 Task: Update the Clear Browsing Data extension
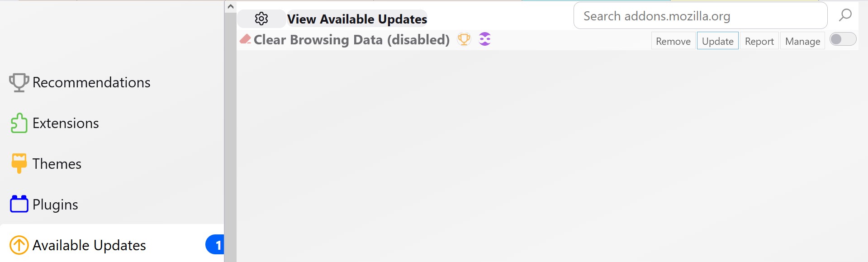click(x=718, y=41)
